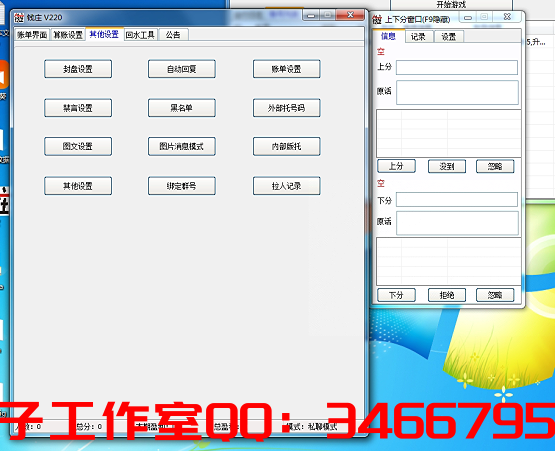Click the 钱庄 V220 title bar icon
The width and height of the screenshot is (555, 451).
[19, 17]
